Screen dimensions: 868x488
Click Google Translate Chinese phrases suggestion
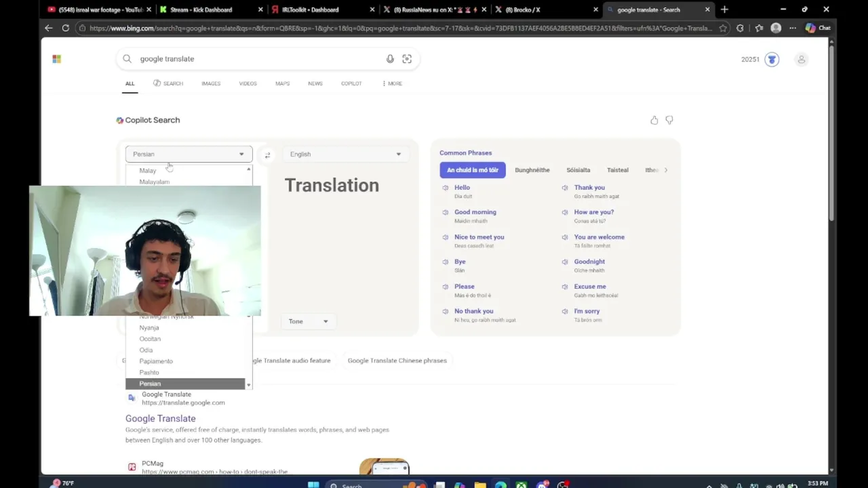coord(397,361)
